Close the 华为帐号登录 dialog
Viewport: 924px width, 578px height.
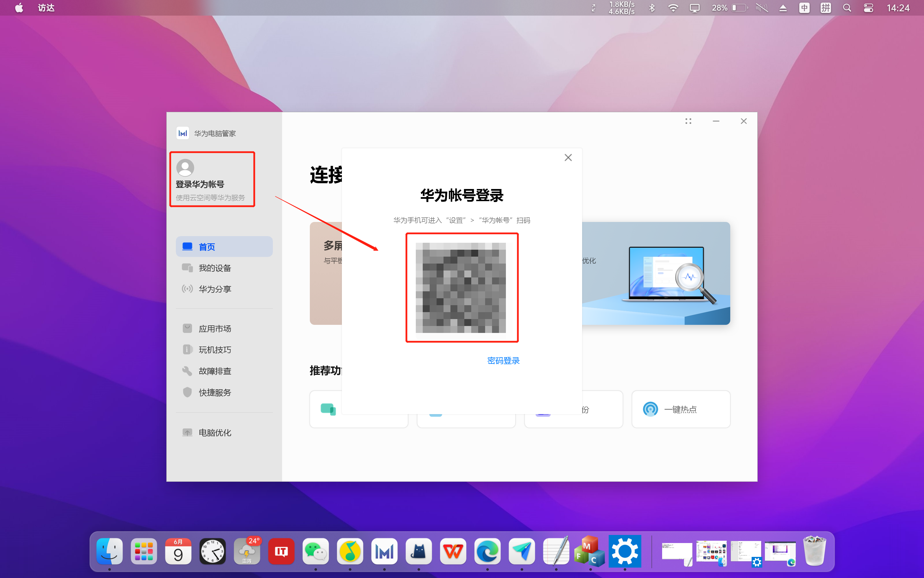[x=568, y=158]
